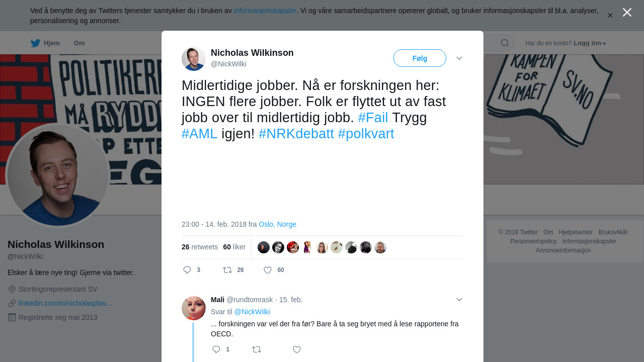Expand the tweet options chevron beside Følg
The width and height of the screenshot is (644, 362).
(x=459, y=58)
